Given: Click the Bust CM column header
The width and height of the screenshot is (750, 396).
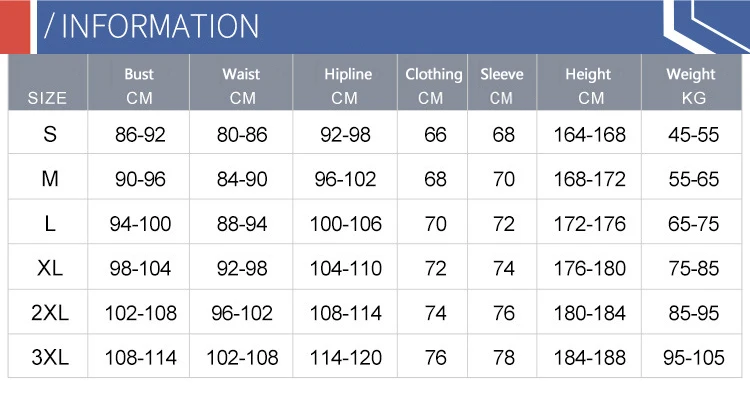Looking at the screenshot, I should pos(139,86).
